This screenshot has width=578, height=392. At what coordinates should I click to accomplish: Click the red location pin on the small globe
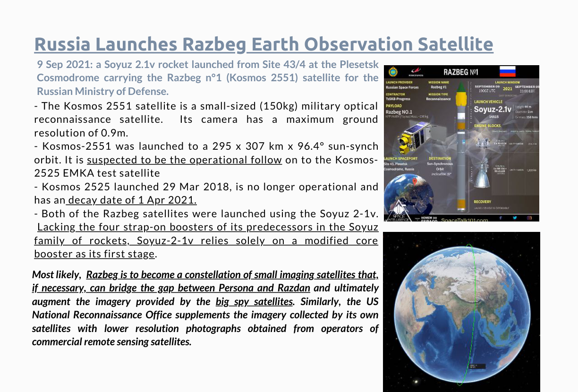pyautogui.click(x=415, y=181)
